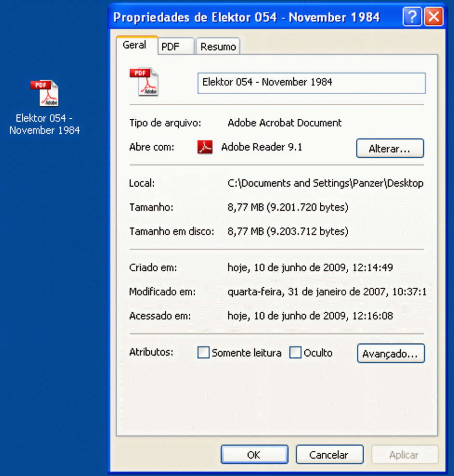
Task: Click the size 8,77 MB (9.201.720 bytes)
Action: tap(288, 207)
